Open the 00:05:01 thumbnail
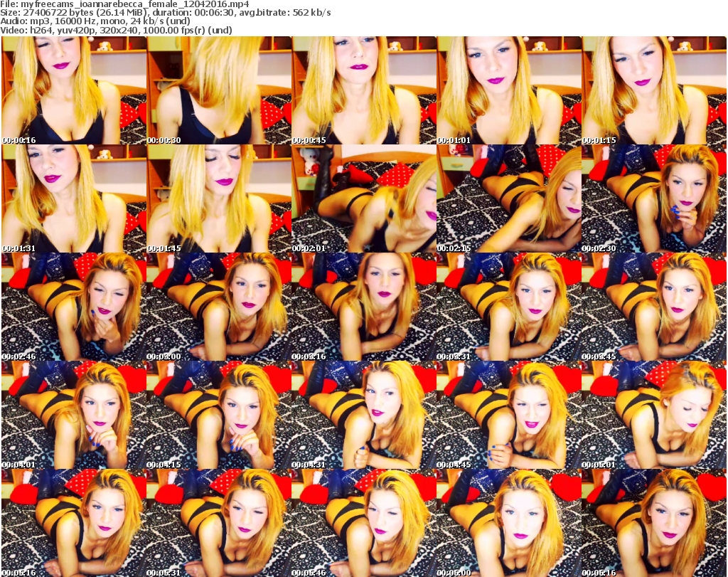Screen dimensions: 728x577 654,415
